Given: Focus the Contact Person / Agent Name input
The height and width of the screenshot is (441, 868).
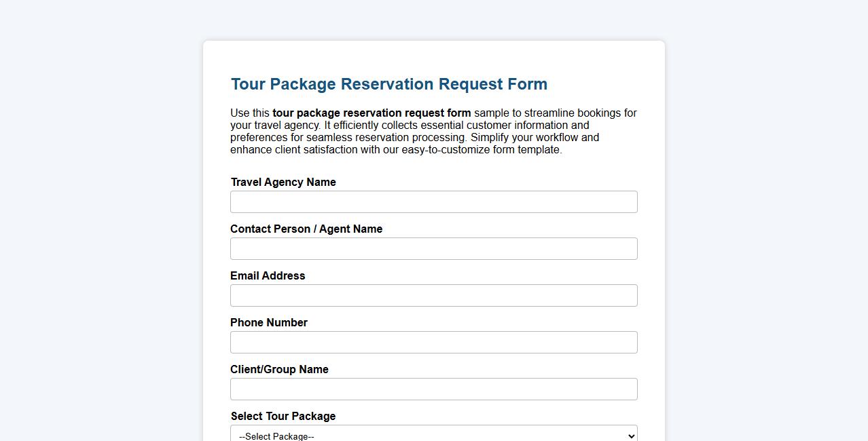Looking at the screenshot, I should click(x=433, y=248).
